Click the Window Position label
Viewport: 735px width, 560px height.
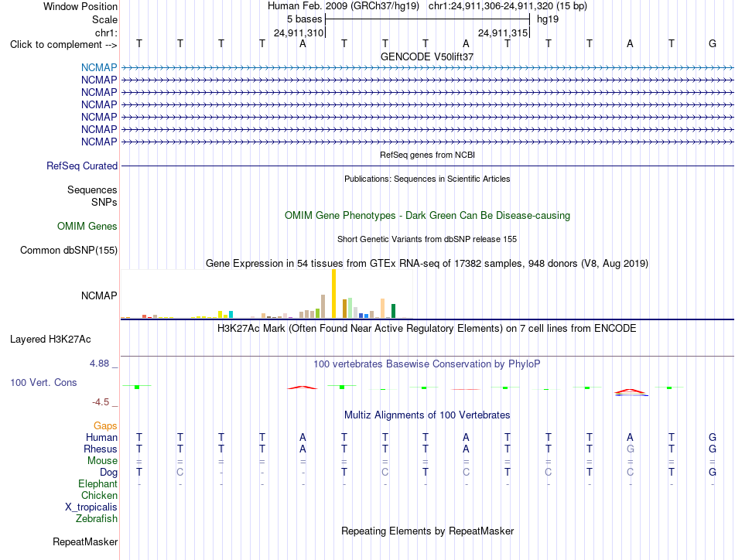coord(80,6)
